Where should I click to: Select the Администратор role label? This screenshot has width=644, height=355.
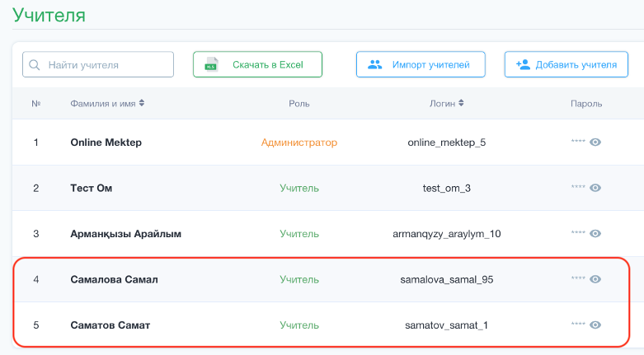299,142
